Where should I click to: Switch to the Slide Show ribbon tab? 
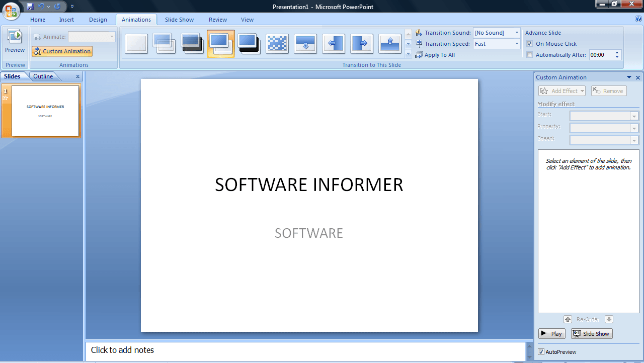point(179,19)
